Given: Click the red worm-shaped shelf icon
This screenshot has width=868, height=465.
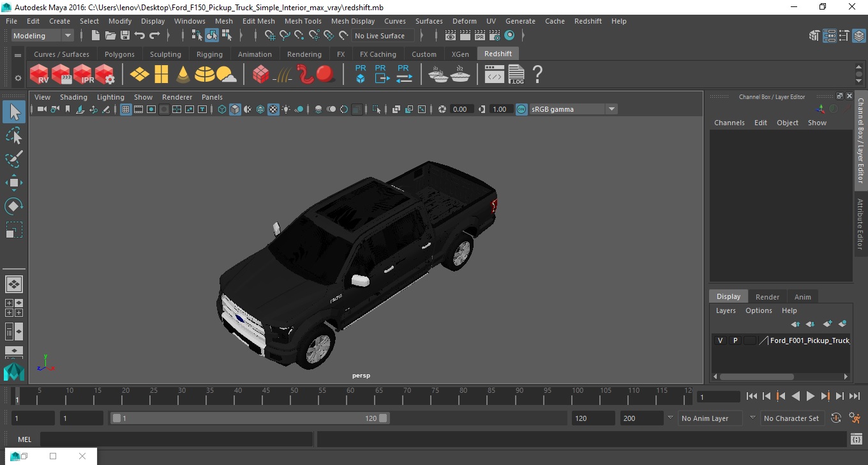Looking at the screenshot, I should 304,75.
